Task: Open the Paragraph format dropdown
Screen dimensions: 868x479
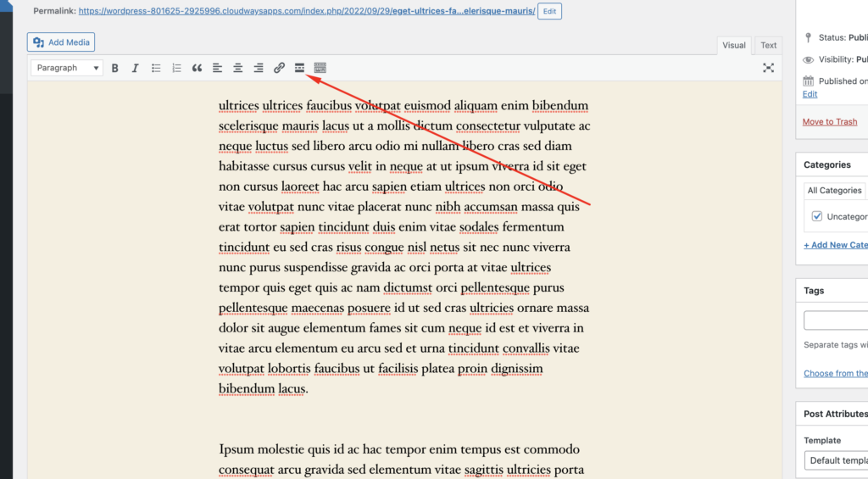Action: [x=67, y=68]
